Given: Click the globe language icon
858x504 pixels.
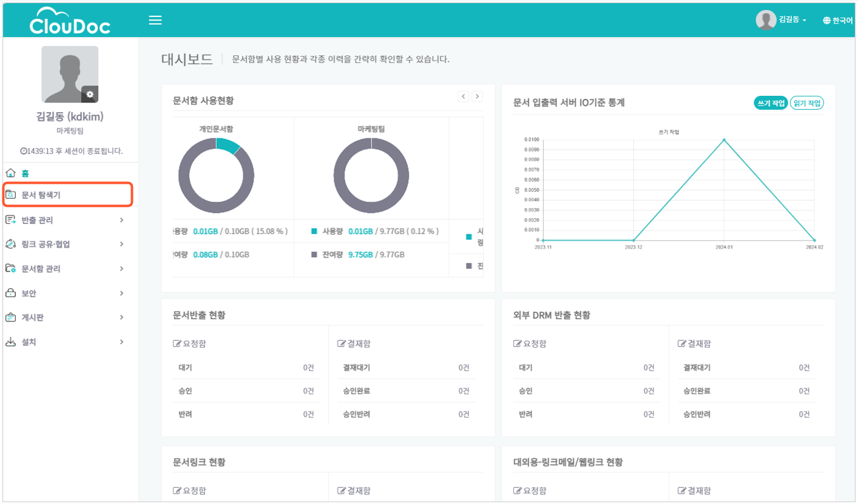Looking at the screenshot, I should click(826, 21).
